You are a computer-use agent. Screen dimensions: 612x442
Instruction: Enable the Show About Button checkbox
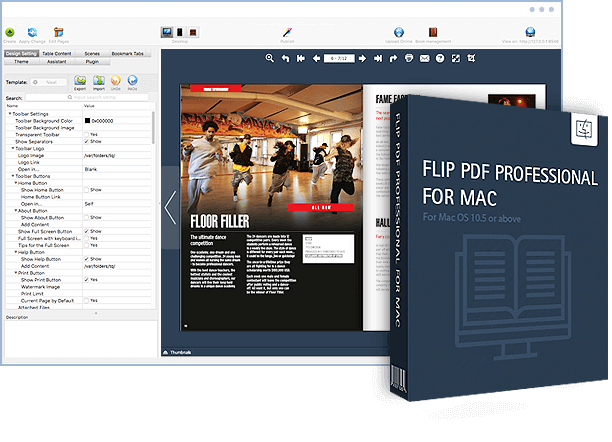tap(86, 217)
